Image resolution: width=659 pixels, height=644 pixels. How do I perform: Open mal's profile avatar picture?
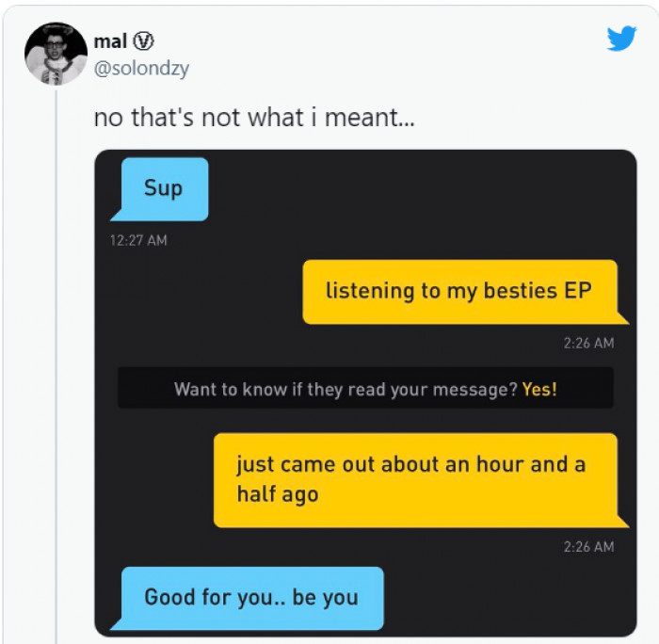56,55
